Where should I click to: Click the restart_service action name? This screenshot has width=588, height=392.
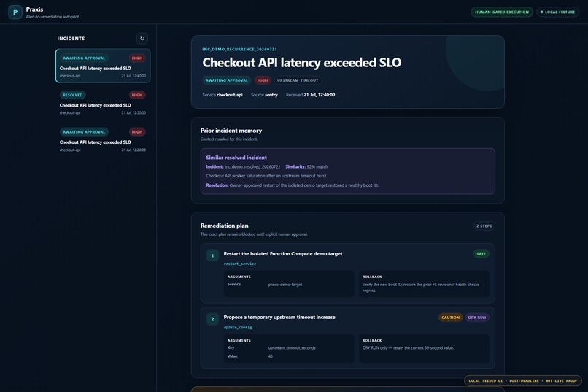click(239, 264)
